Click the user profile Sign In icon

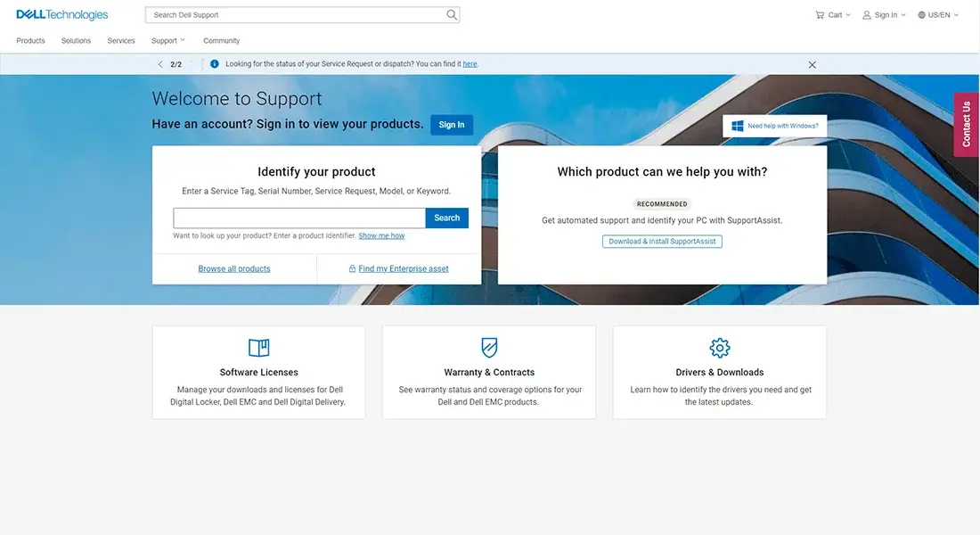(866, 15)
